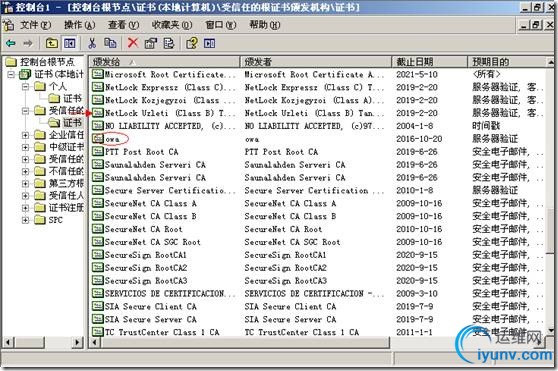
Task: Click the Copy toolbar icon
Action: point(110,43)
